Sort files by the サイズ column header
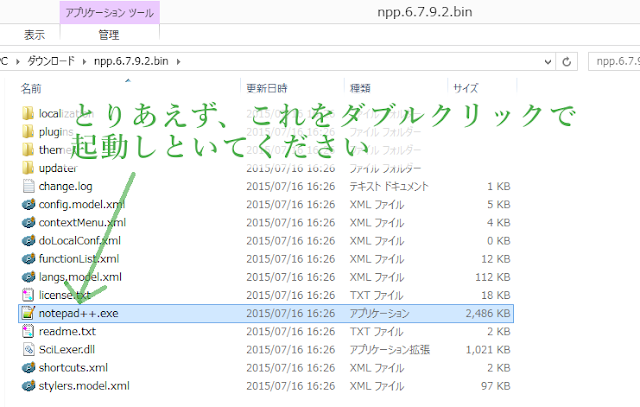640x407 pixels. tap(465, 88)
